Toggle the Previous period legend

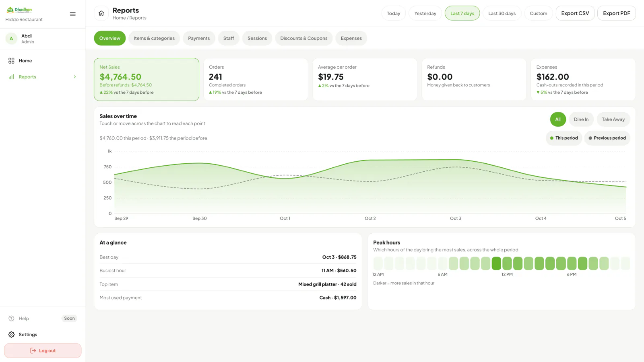point(607,138)
